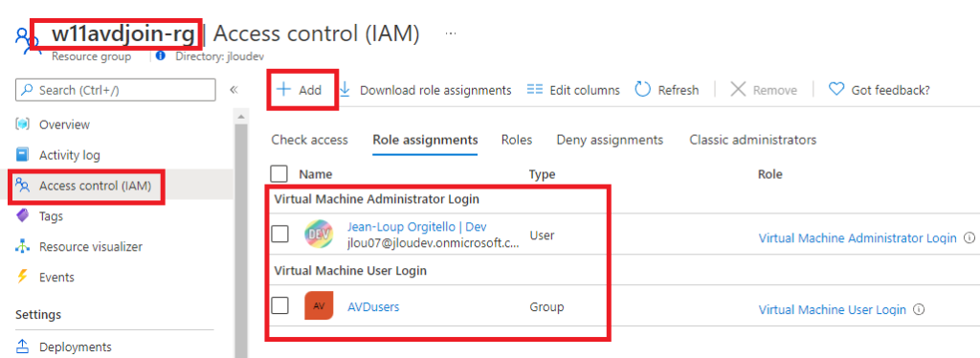Open the Deny assignments tab
The width and height of the screenshot is (980, 358).
click(610, 140)
